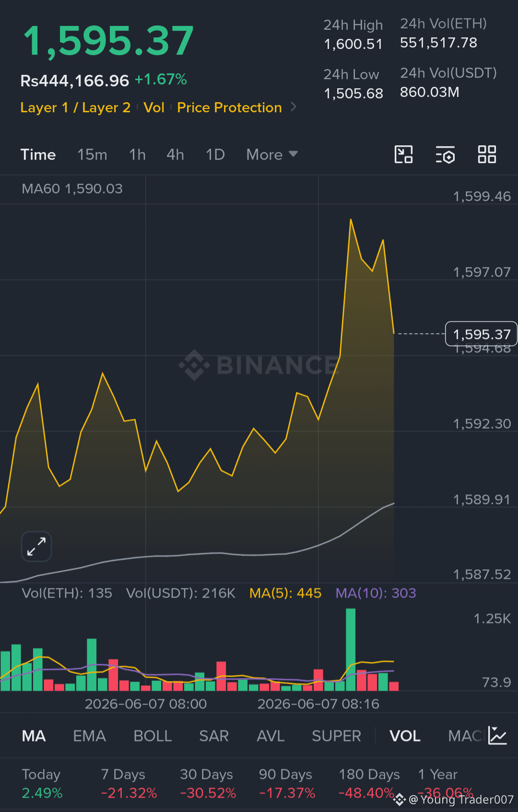
Task: Tap the 1,597.07 price axis label
Action: pyautogui.click(x=482, y=272)
